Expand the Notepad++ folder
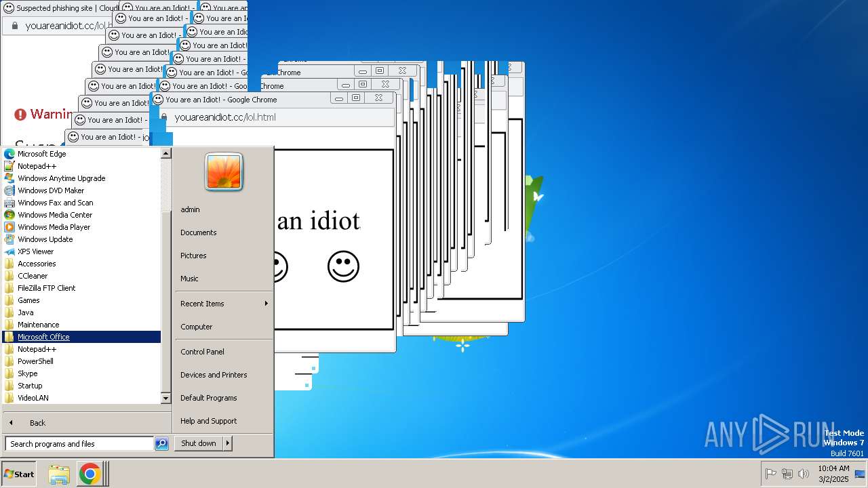The image size is (868, 488). click(x=81, y=349)
